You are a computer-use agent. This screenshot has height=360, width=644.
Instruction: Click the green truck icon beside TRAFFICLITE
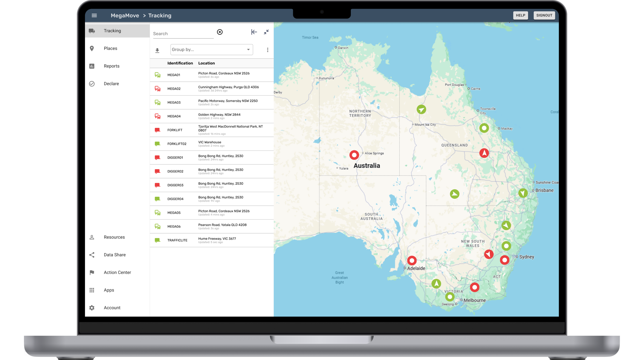(157, 240)
